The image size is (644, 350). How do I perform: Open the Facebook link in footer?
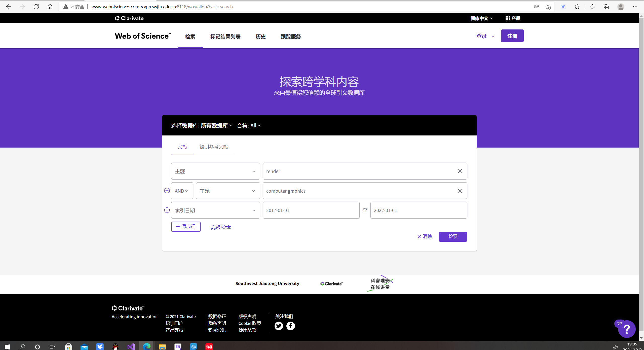point(290,326)
